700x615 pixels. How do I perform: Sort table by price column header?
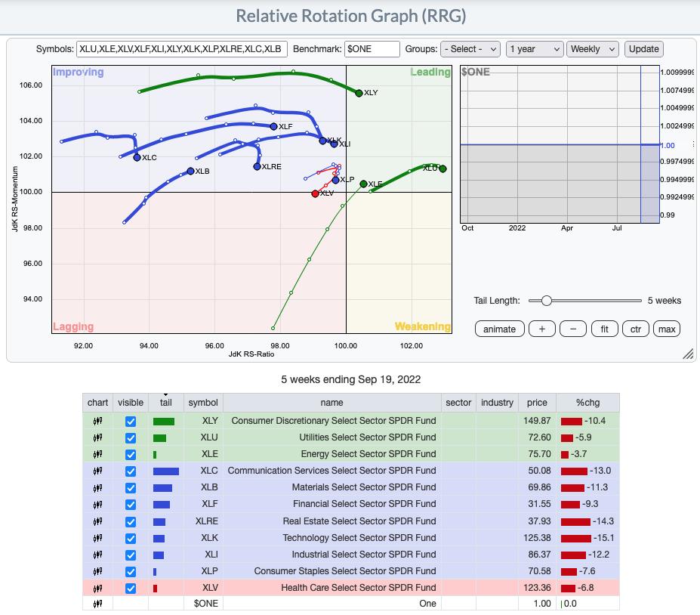click(537, 403)
